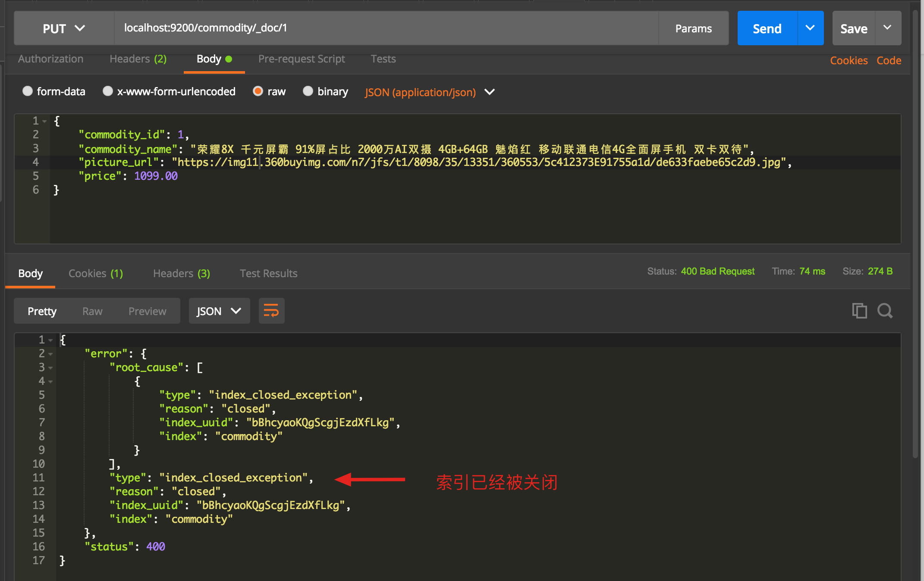This screenshot has width=924, height=581.
Task: Open the response JSON format dropdown
Action: (219, 311)
